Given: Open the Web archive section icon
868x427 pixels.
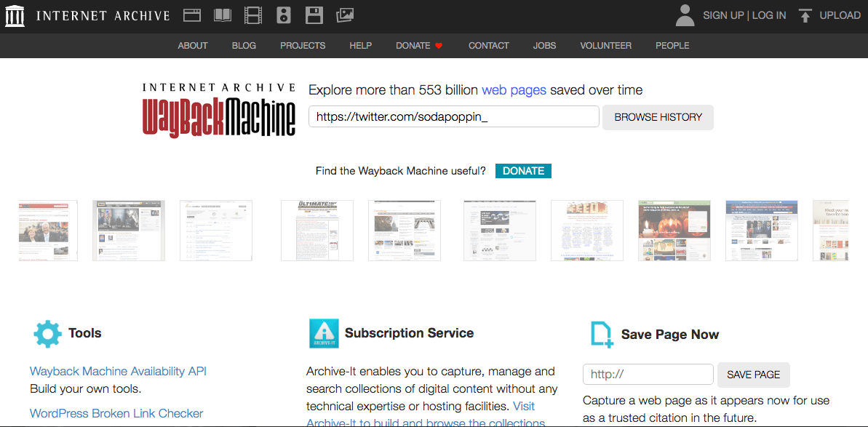Looking at the screenshot, I should [x=191, y=15].
